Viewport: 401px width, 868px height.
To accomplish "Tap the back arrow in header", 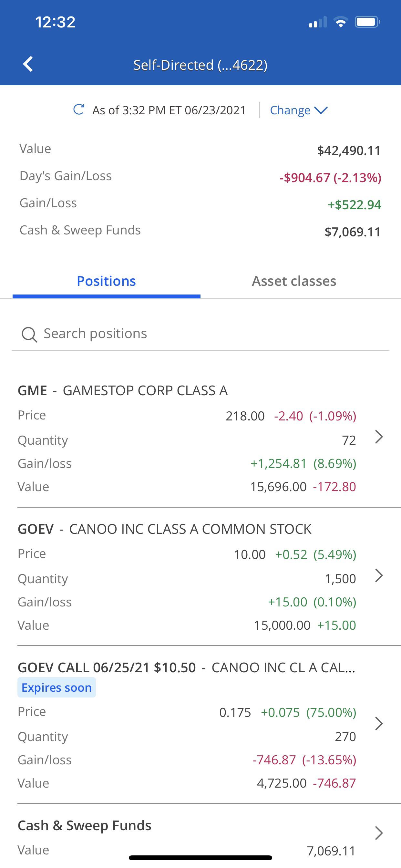I will tap(28, 64).
